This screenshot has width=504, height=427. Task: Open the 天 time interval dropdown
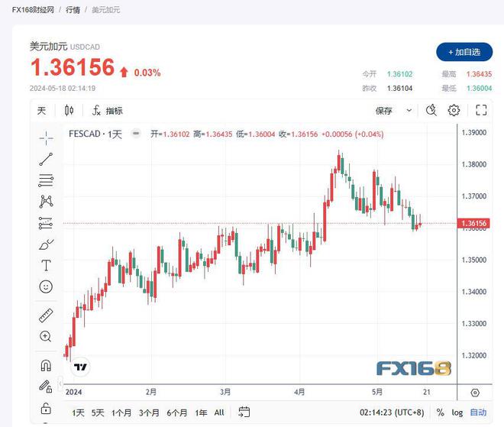pos(42,111)
